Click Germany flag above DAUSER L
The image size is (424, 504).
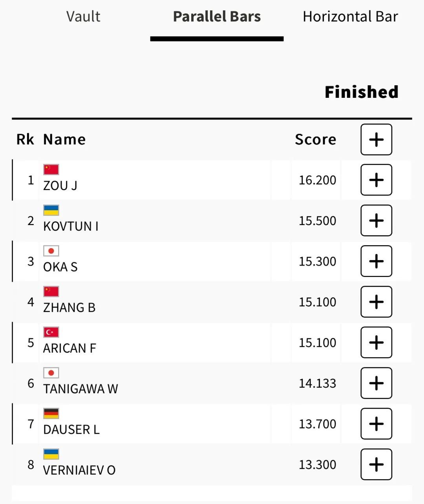click(x=51, y=413)
